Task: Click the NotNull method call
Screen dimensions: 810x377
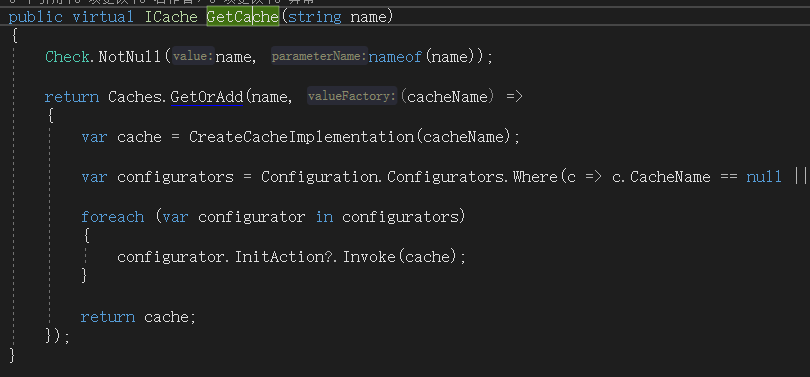Action: pyautogui.click(x=130, y=57)
